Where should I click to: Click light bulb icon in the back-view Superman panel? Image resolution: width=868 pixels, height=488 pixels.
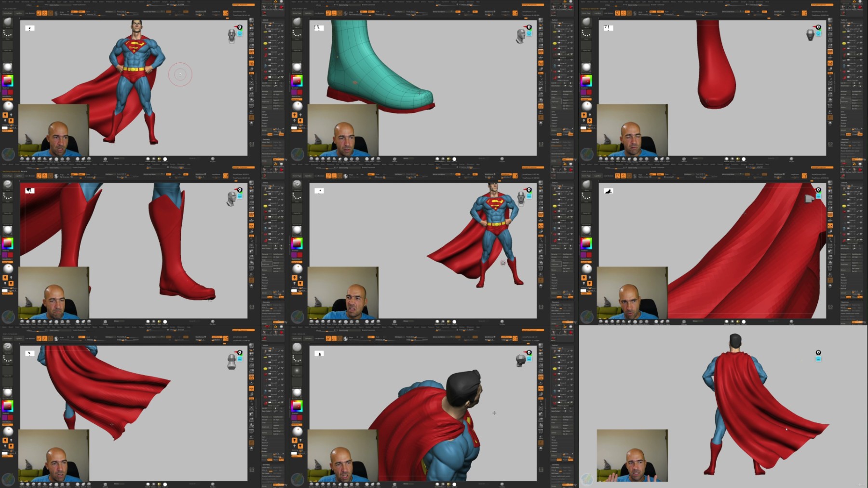[818, 353]
